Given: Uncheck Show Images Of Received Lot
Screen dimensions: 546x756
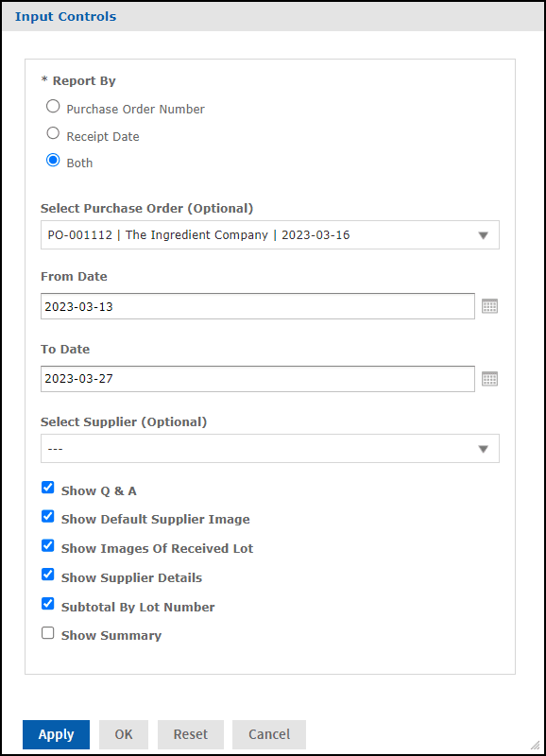Looking at the screenshot, I should [x=47, y=545].
